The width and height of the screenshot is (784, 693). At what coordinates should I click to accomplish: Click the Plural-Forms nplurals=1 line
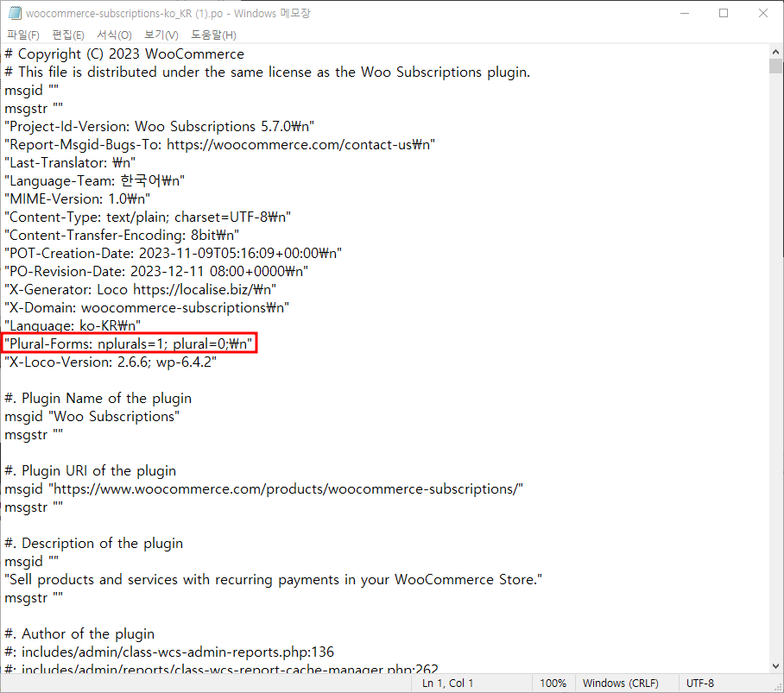click(x=129, y=343)
